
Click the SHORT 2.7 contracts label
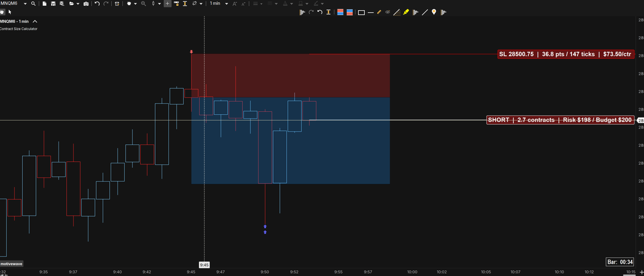tap(559, 120)
